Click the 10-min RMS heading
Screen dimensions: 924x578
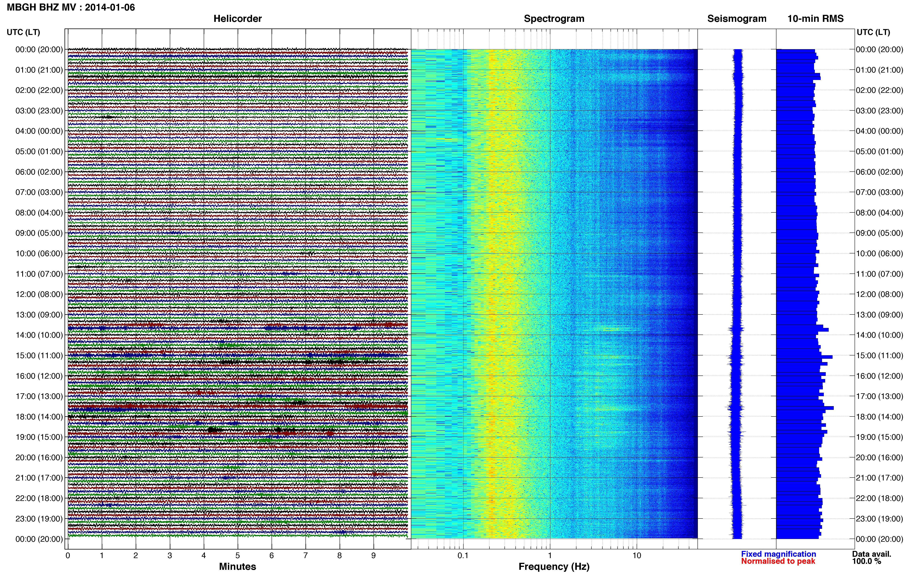[x=816, y=19]
